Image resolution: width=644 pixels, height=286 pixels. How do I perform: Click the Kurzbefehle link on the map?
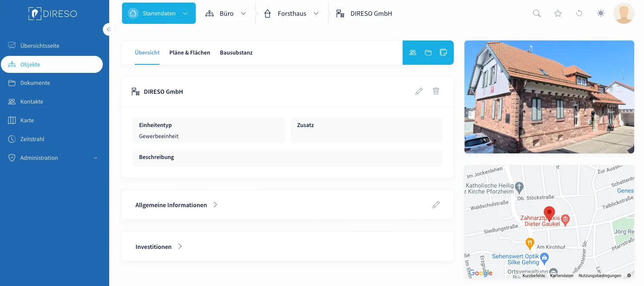click(x=534, y=276)
